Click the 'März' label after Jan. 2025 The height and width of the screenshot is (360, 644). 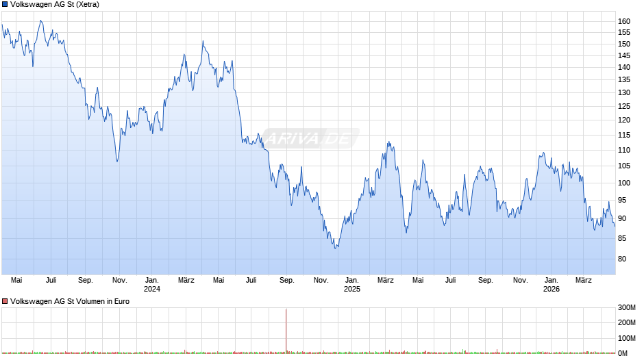385,281
